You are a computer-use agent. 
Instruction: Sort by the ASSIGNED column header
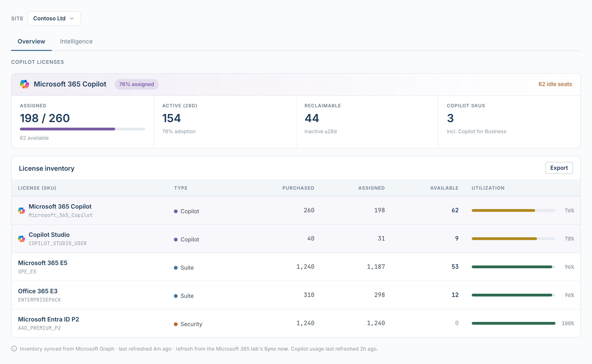click(371, 188)
